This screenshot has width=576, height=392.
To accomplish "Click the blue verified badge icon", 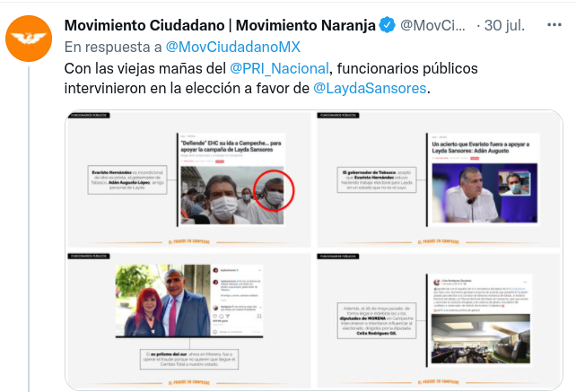I will click(387, 25).
